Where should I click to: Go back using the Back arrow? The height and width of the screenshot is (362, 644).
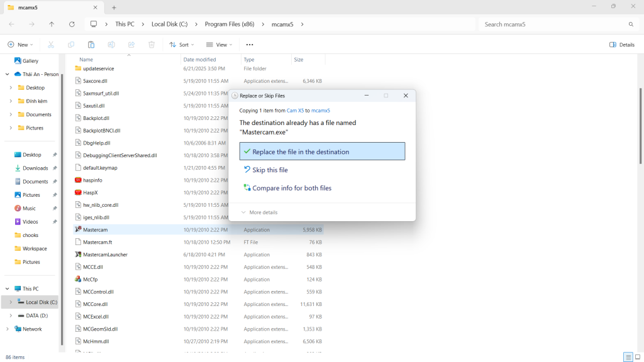(x=11, y=25)
